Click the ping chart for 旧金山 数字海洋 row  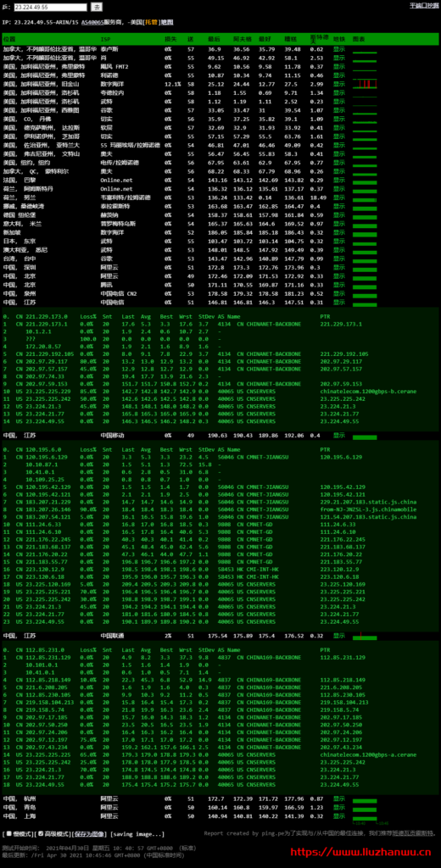coord(365,84)
